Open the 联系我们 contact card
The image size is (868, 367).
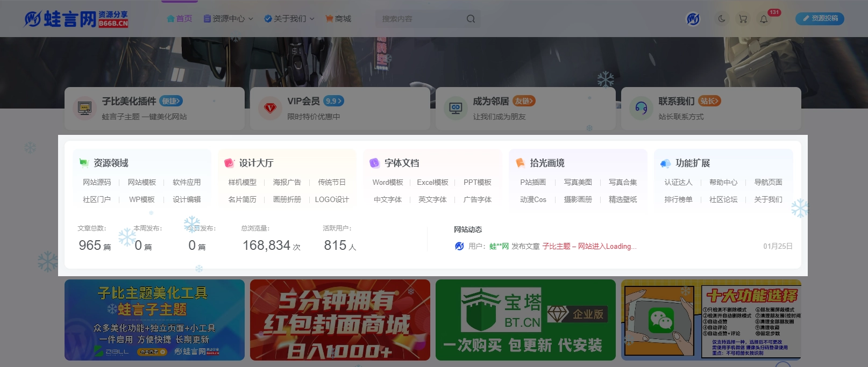[x=711, y=108]
